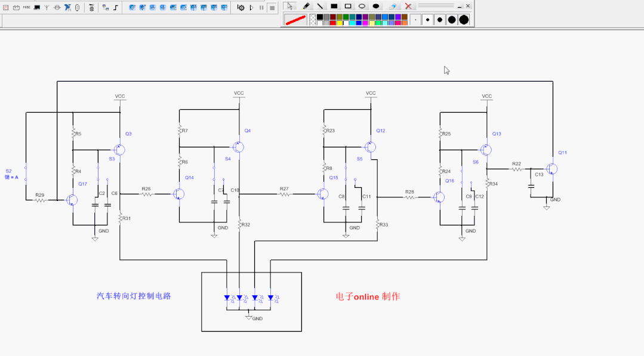
Task: Activate the eraser tool
Action: click(x=393, y=7)
